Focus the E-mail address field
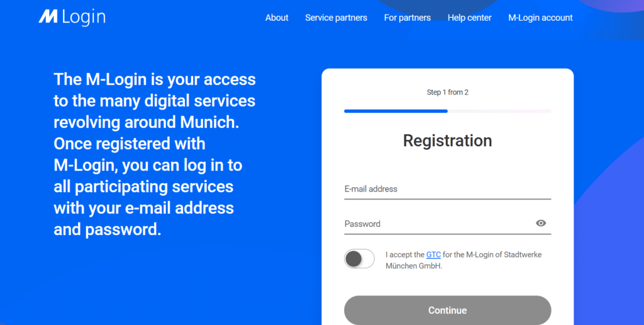 coord(448,189)
